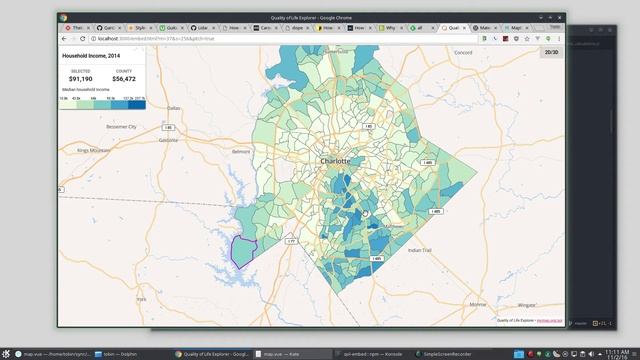640x360 pixels.
Task: Open the 'Style' browser tab
Action: [140, 28]
